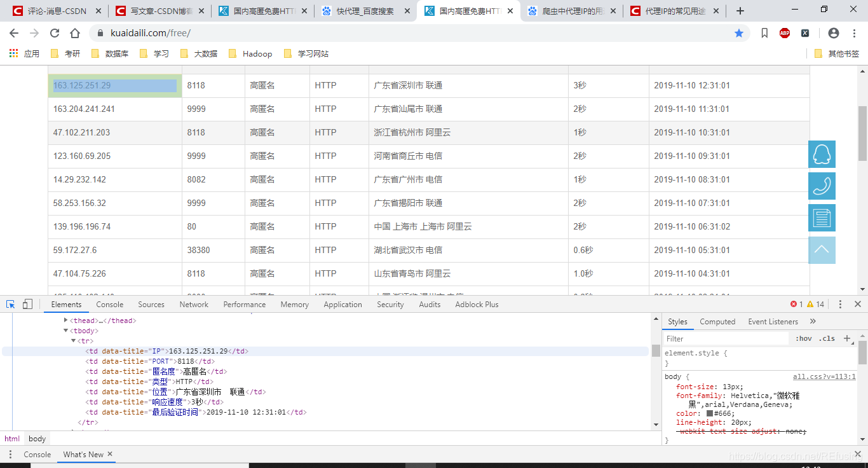This screenshot has width=868, height=468.
Task: Open the Application tab
Action: tap(342, 305)
